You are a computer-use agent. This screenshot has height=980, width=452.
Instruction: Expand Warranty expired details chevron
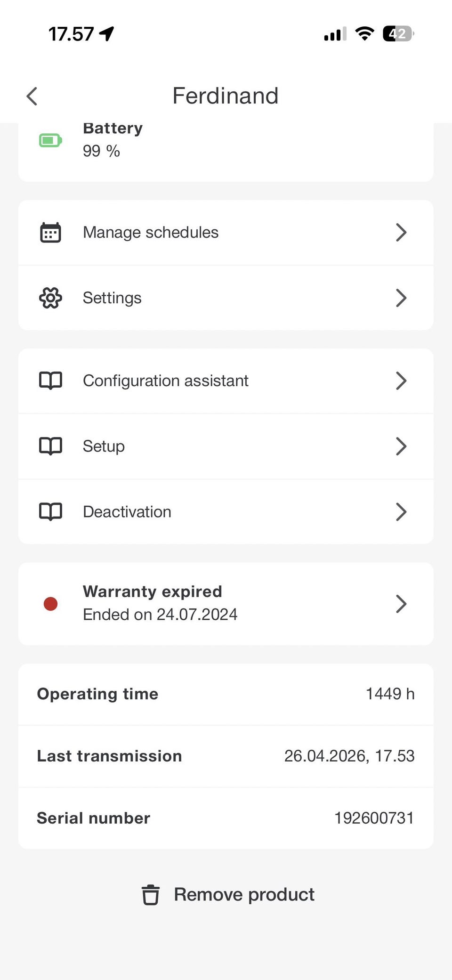[401, 604]
